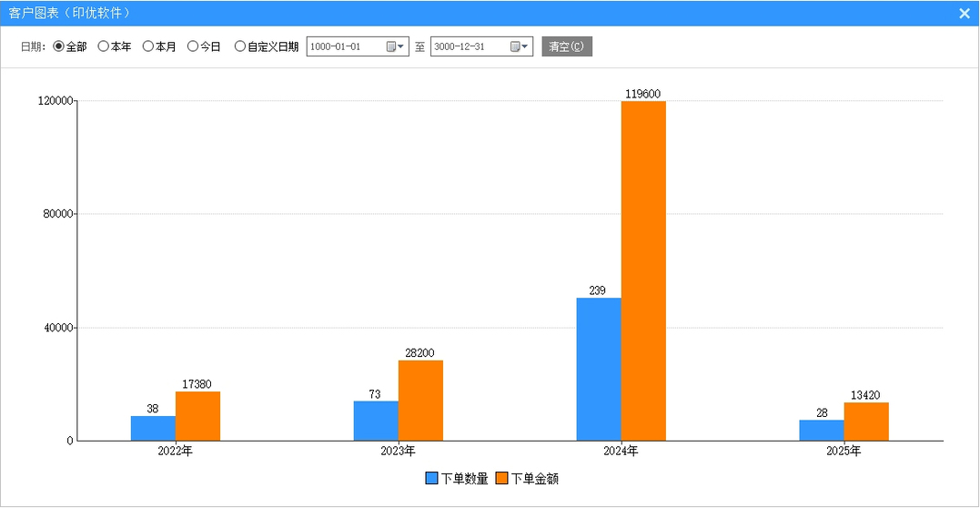980x508 pixels.
Task: Click the 2024年 blue bar labeled 239
Action: tap(599, 369)
